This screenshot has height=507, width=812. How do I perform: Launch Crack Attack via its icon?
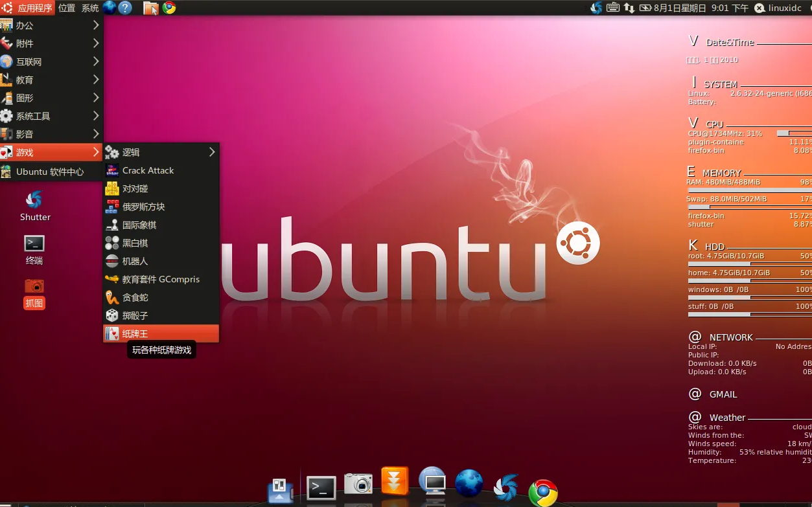coord(112,170)
